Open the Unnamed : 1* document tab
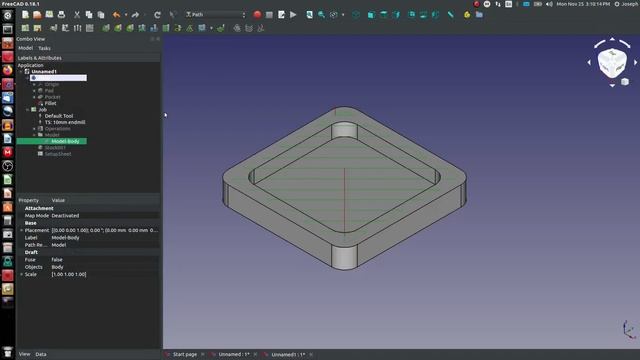The width and height of the screenshot is (640, 360). pos(234,354)
